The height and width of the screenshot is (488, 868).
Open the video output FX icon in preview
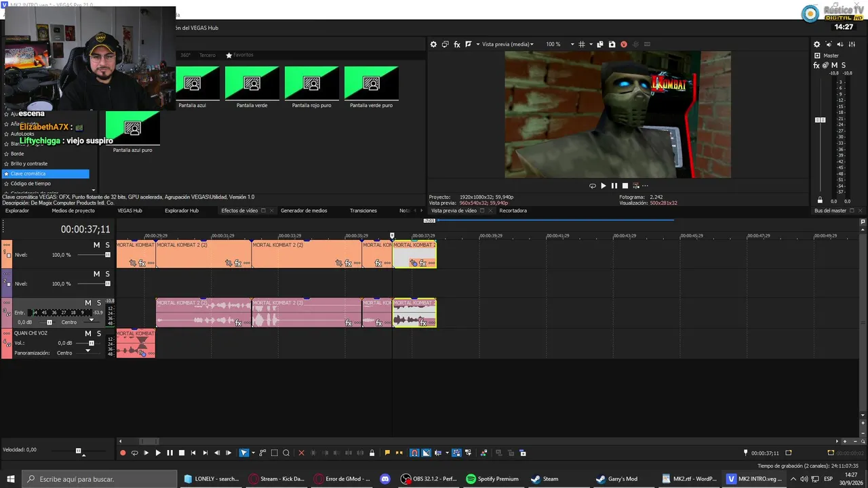coord(457,44)
